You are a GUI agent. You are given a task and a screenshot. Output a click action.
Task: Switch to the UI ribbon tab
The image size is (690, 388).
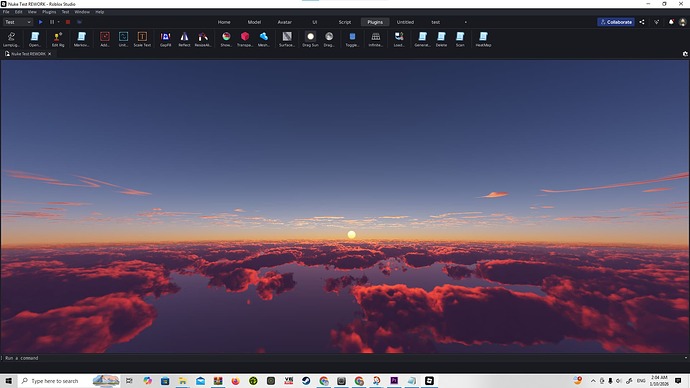click(x=315, y=22)
